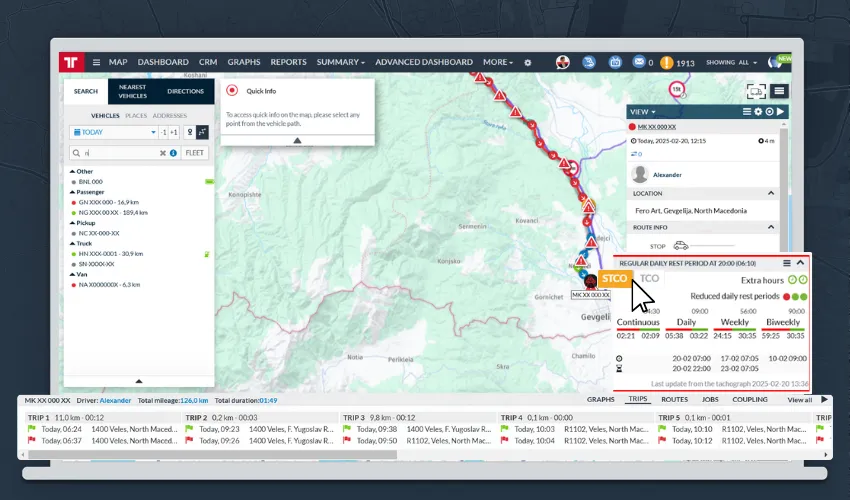Click the map layers list icon top right
850x500 pixels.
pos(779,91)
